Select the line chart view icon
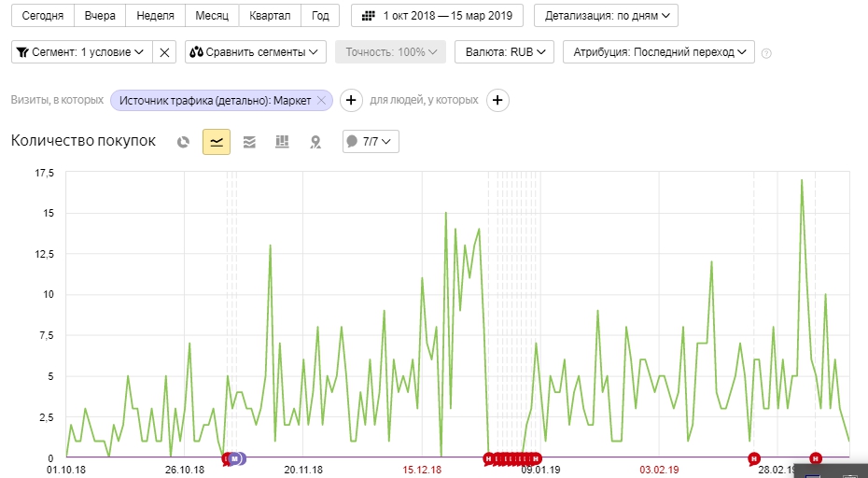 [217, 142]
